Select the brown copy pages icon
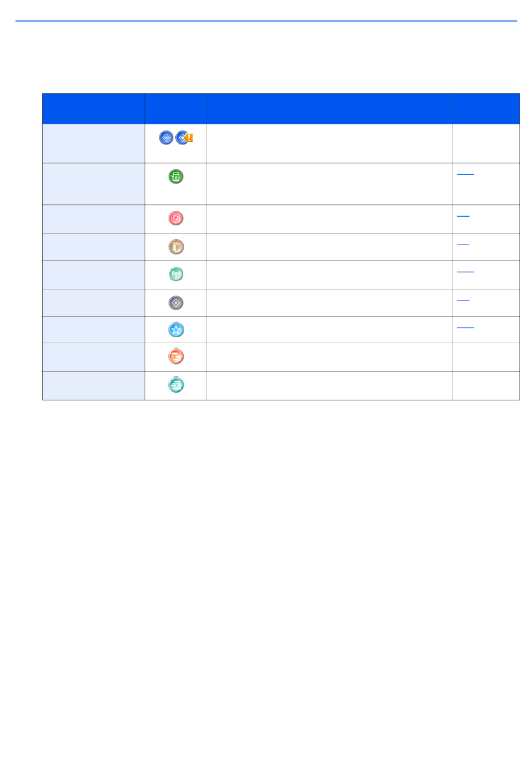Image resolution: width=532 pixels, height=767 pixels. click(x=176, y=247)
